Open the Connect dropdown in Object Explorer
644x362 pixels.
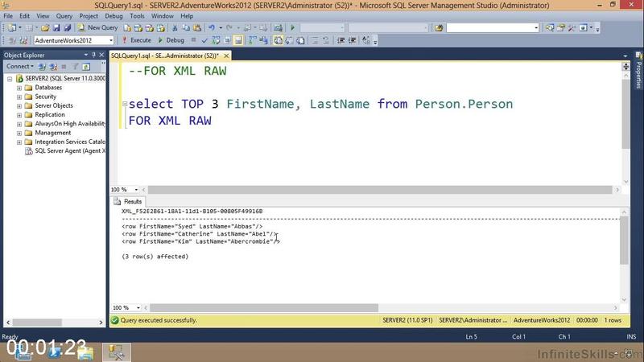[x=19, y=66]
